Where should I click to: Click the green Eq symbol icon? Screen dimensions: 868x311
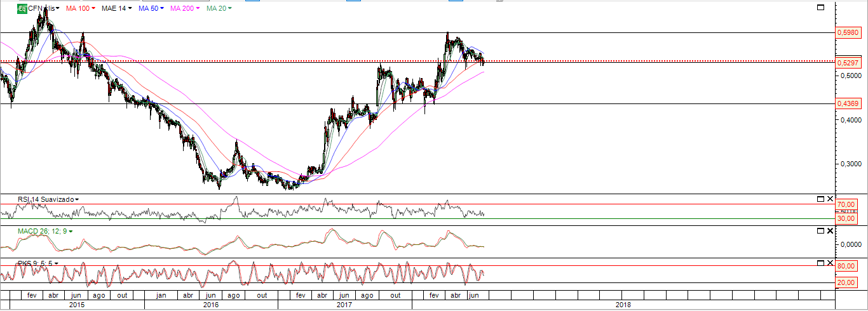(22, 8)
